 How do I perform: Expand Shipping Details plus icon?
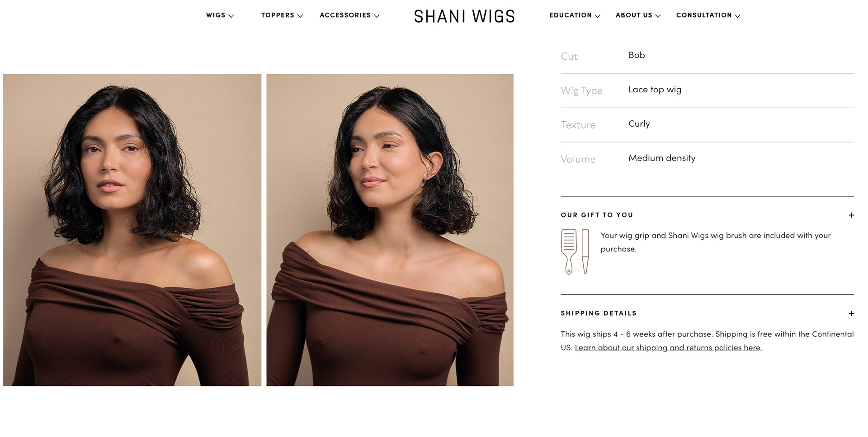(x=851, y=313)
